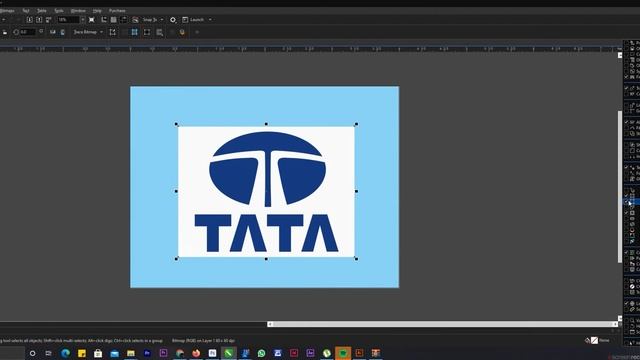Click the highlighted blue property bar icon
The height and width of the screenshot is (360, 640).
[x=134, y=32]
